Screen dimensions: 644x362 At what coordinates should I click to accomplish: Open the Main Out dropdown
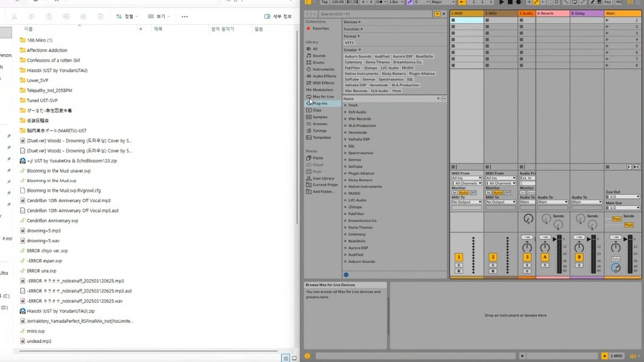[x=623, y=208]
